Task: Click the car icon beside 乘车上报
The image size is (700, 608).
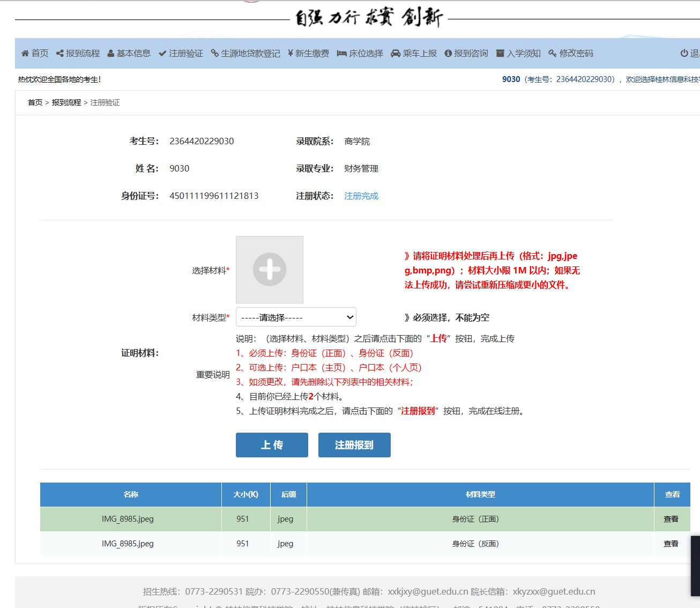Action: pyautogui.click(x=396, y=54)
